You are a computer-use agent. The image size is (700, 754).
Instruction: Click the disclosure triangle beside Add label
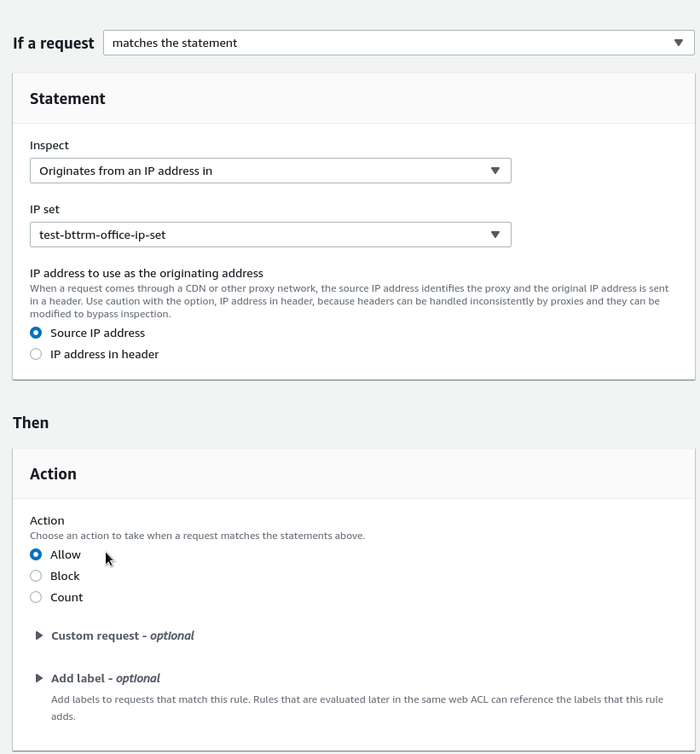[x=38, y=677]
